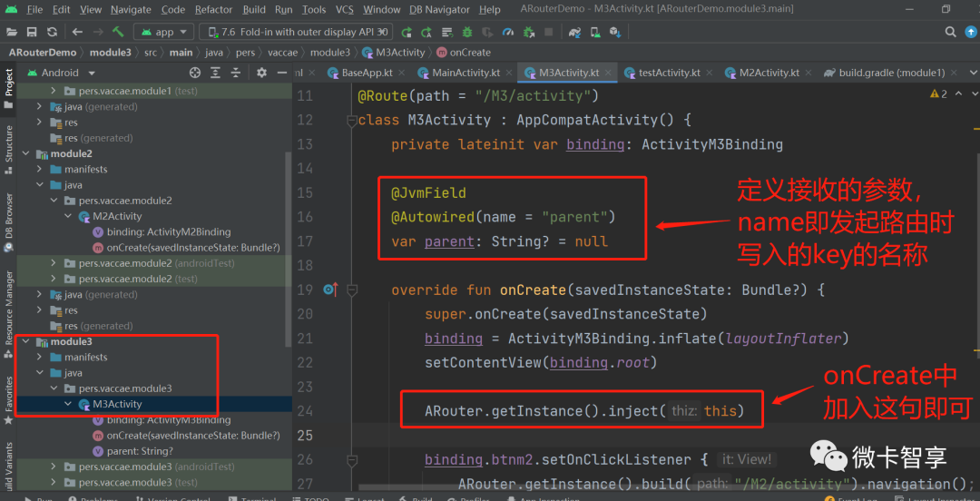Close the MainActivity.kt tab
The image size is (980, 501).
click(x=507, y=73)
